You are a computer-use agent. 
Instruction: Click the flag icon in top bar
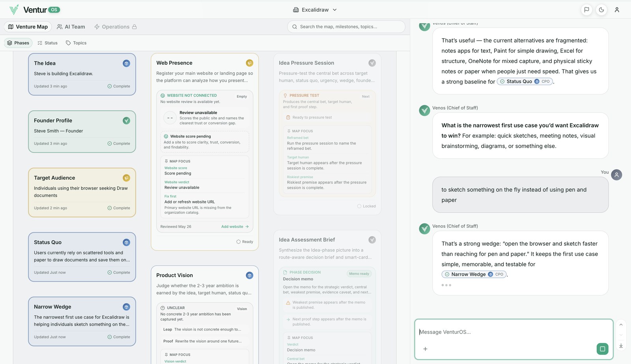coord(587,10)
